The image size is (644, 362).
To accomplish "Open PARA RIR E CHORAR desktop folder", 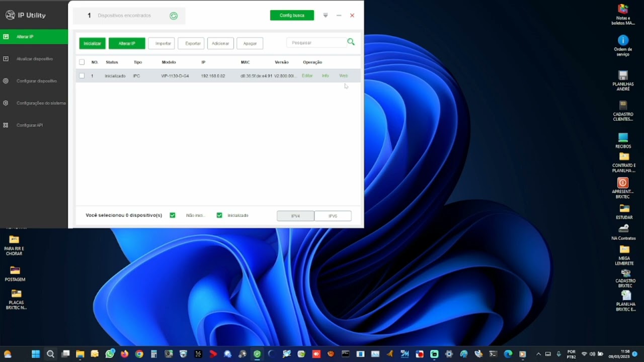I will 14,245.
